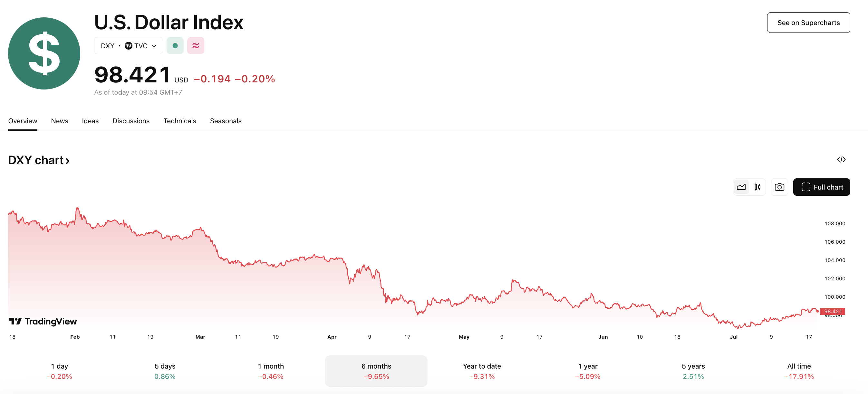Open the embed code icon above the chart

(841, 159)
